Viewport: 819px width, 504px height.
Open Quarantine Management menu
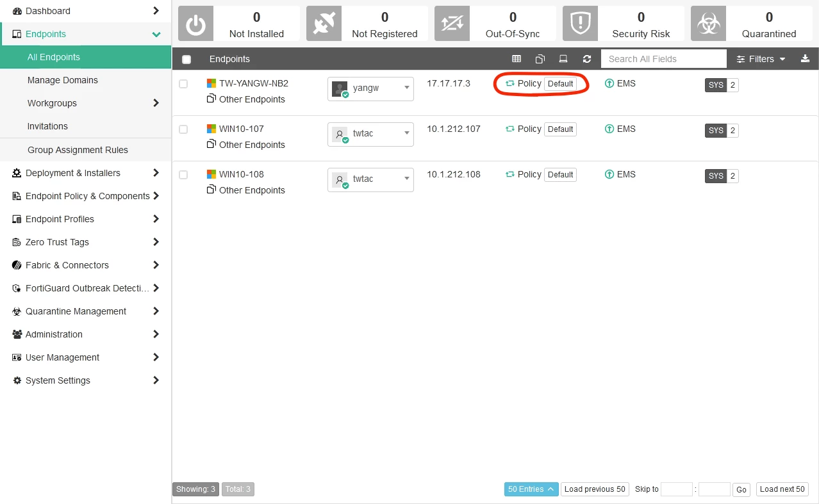tap(86, 311)
